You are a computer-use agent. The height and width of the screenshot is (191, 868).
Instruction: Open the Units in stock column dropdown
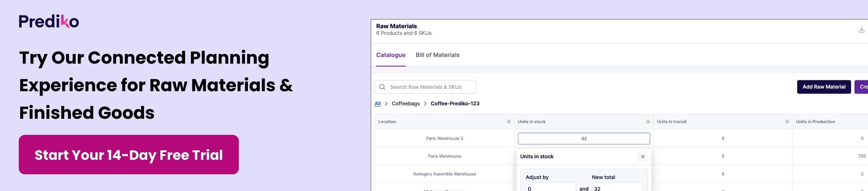tap(648, 122)
